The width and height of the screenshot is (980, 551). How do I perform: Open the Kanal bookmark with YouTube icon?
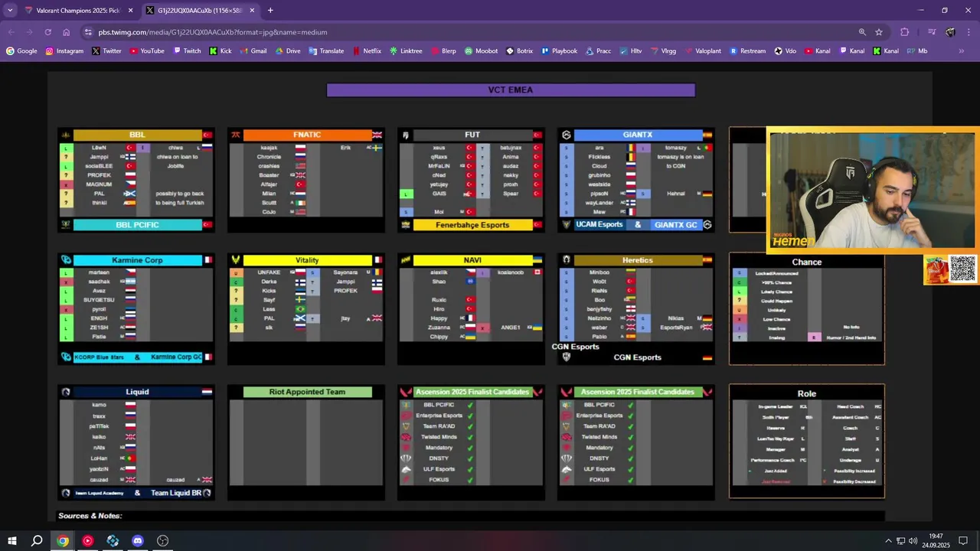(817, 51)
